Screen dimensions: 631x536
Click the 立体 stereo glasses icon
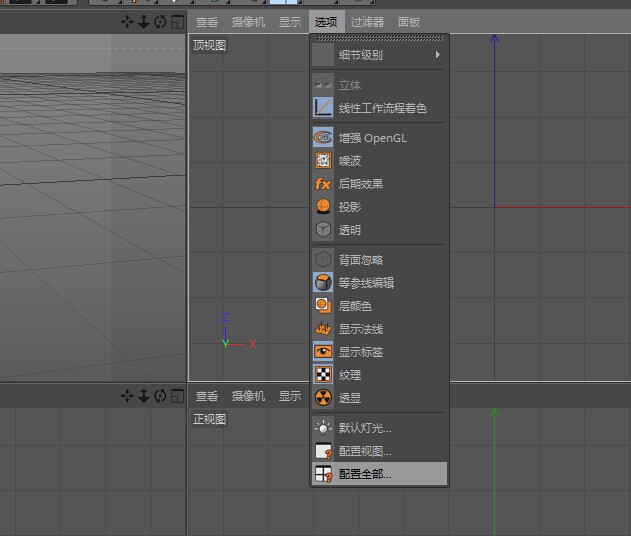[x=323, y=85]
